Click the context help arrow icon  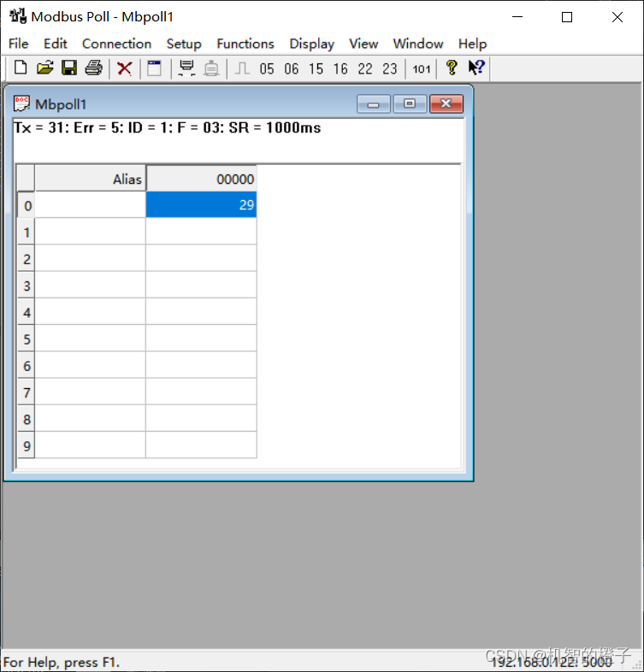476,68
